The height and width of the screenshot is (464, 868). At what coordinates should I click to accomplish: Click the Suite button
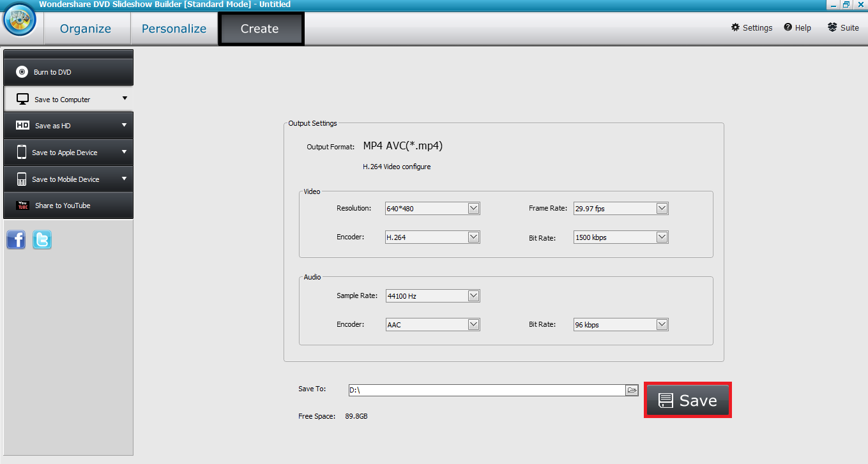click(843, 27)
